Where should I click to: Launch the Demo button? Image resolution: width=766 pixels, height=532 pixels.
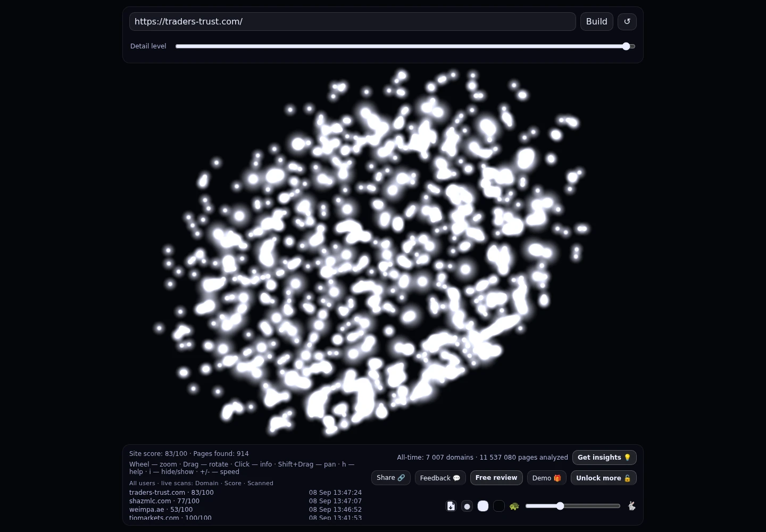547,478
